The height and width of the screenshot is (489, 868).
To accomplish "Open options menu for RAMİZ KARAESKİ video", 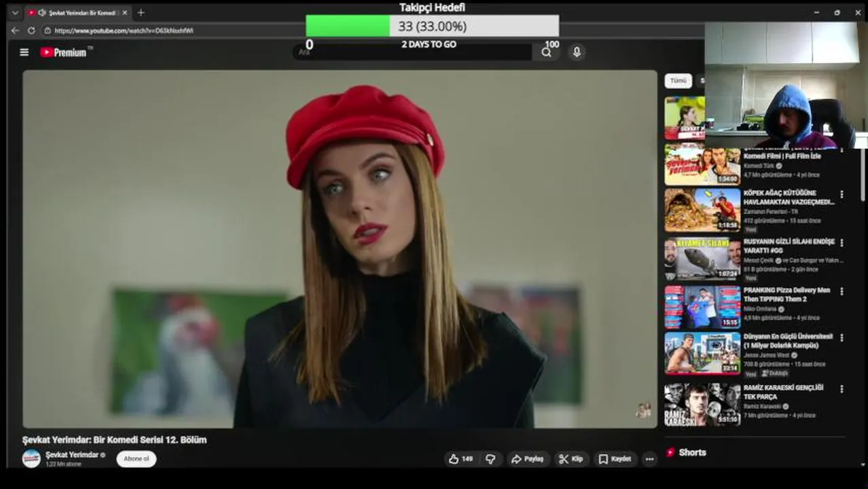I will [842, 389].
